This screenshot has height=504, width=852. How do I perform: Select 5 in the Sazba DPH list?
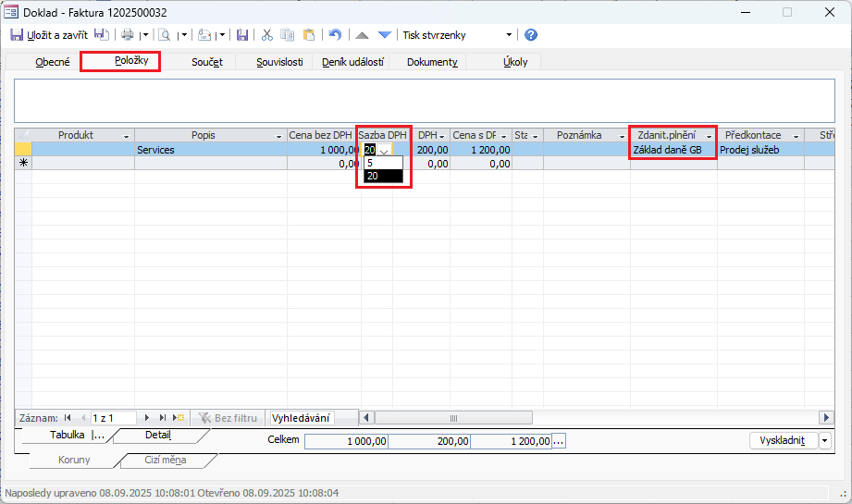(x=383, y=162)
